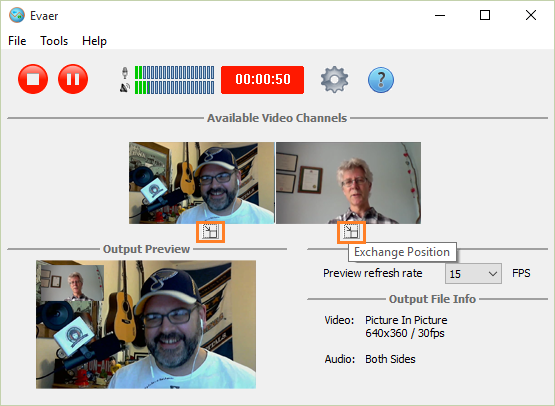Stop the recording with the red stop button
The width and height of the screenshot is (555, 406).
33,79
